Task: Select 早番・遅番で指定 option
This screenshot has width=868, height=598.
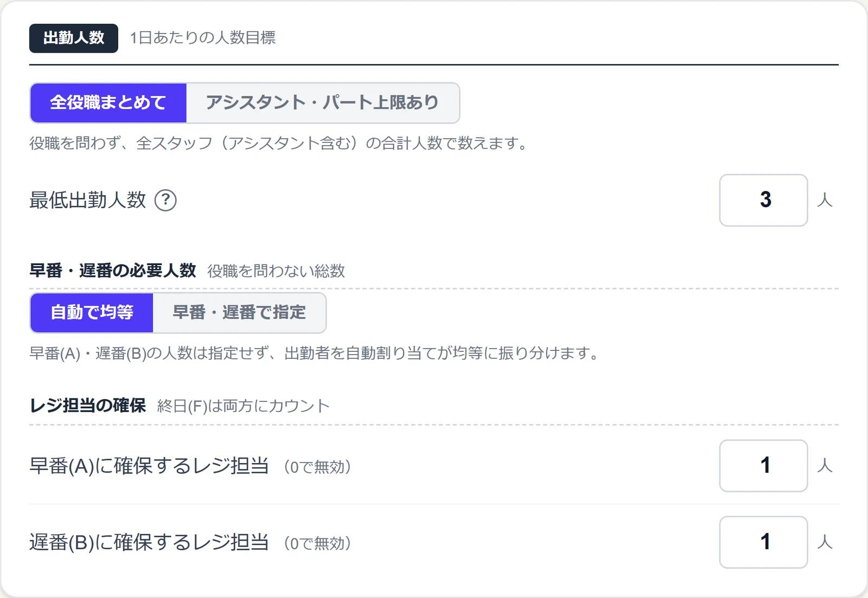Action: click(x=239, y=313)
